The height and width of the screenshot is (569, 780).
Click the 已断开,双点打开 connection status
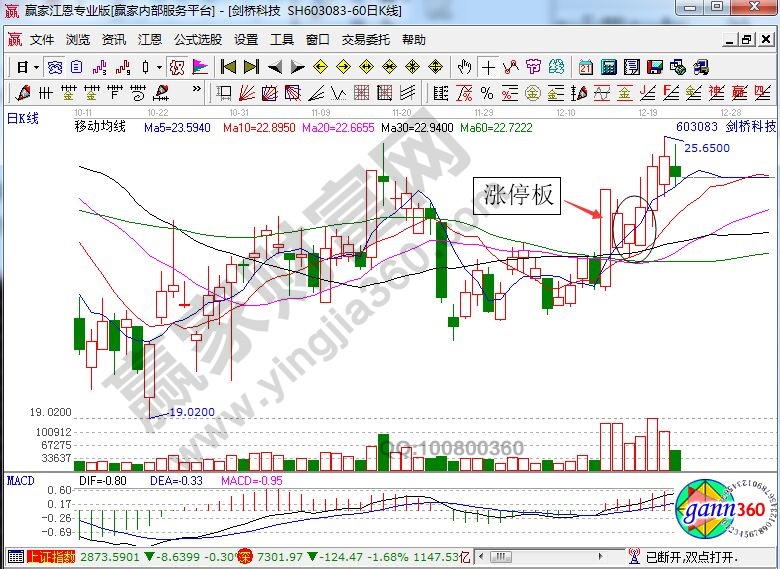689,556
